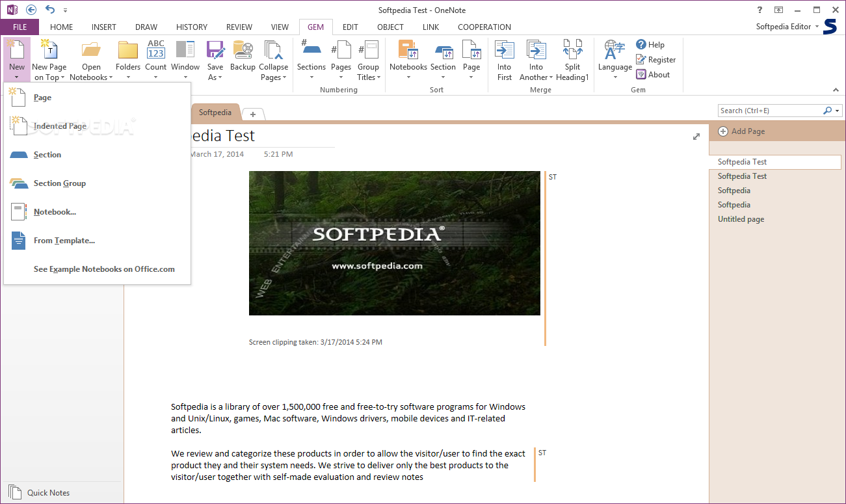Select the Softpedia section tab
846x504 pixels.
click(215, 113)
